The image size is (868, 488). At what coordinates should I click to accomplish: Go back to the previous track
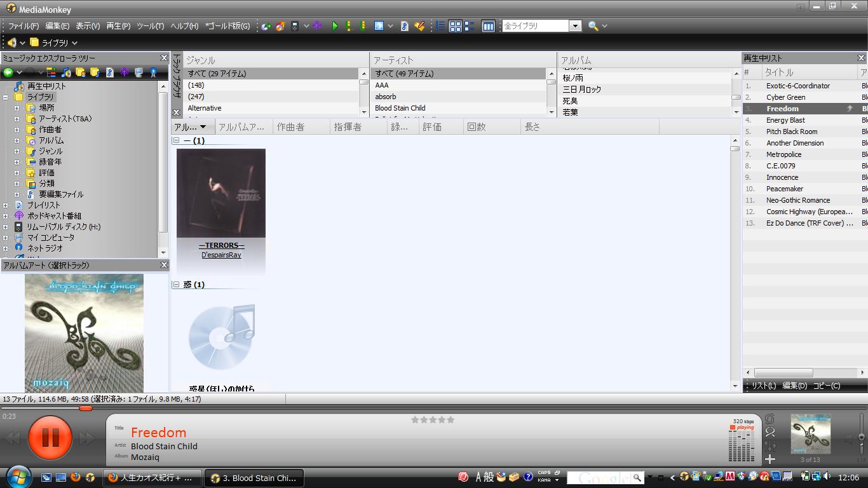coord(13,438)
